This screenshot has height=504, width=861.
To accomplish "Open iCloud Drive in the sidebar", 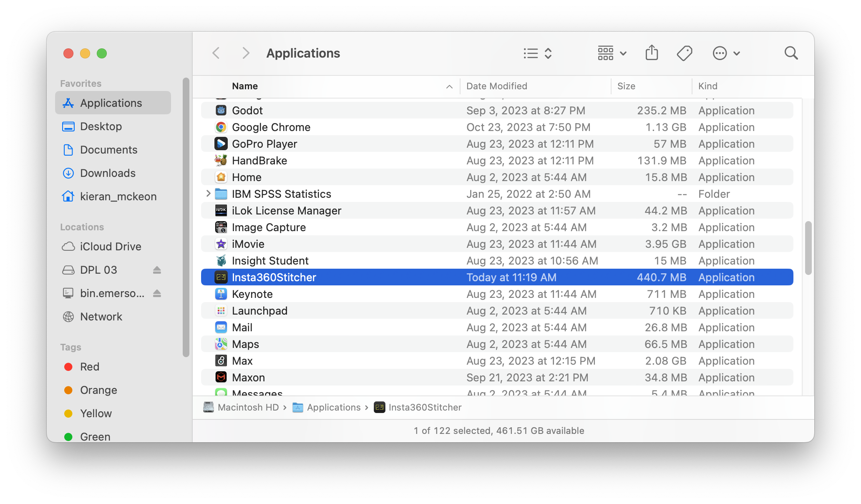I will [x=113, y=246].
